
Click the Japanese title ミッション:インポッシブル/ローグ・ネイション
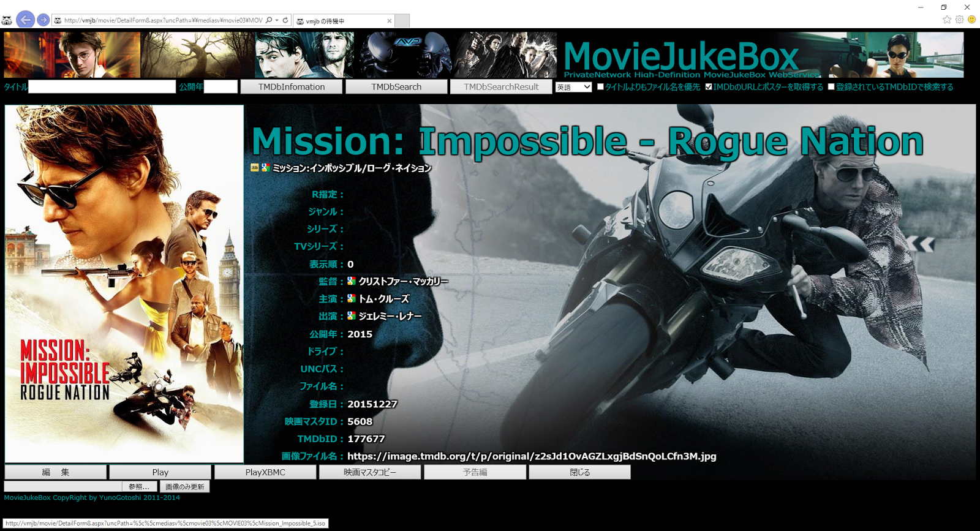click(352, 168)
